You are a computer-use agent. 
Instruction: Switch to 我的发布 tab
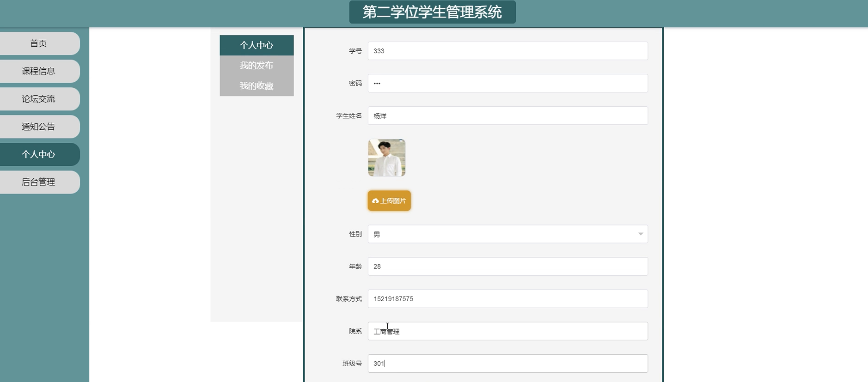click(257, 66)
